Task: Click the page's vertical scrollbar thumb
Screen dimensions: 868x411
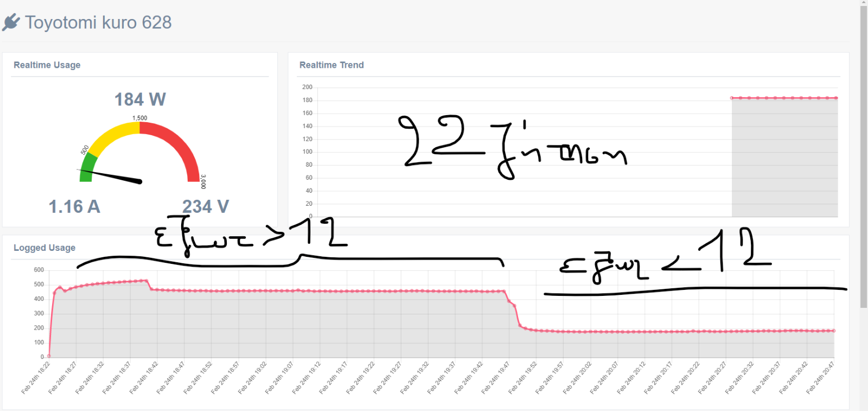Action: point(864,157)
